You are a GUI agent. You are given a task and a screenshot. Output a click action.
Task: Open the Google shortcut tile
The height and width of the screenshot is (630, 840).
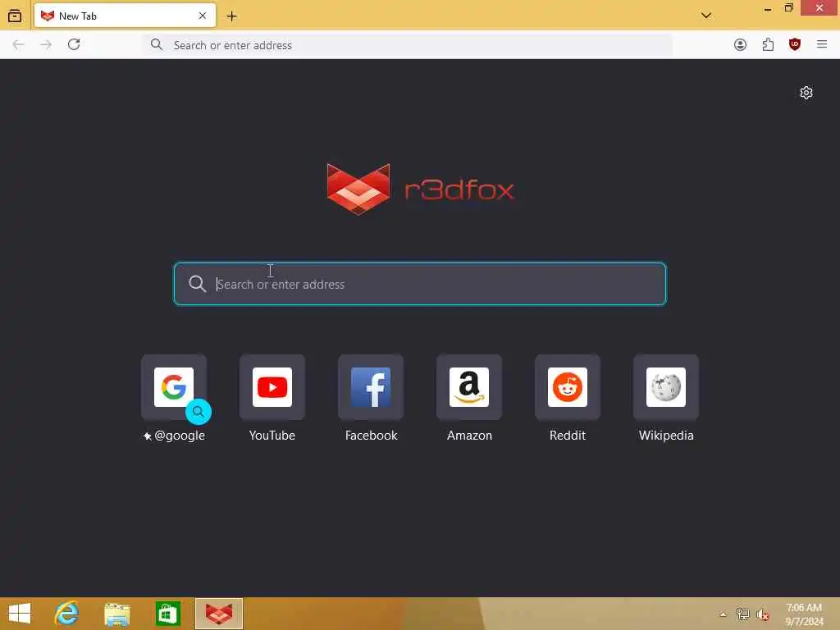click(x=174, y=387)
